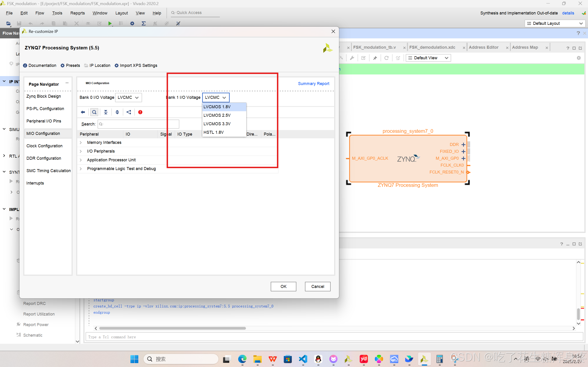Click Import XPS Settings
Image resolution: width=588 pixels, height=367 pixels.
click(136, 65)
